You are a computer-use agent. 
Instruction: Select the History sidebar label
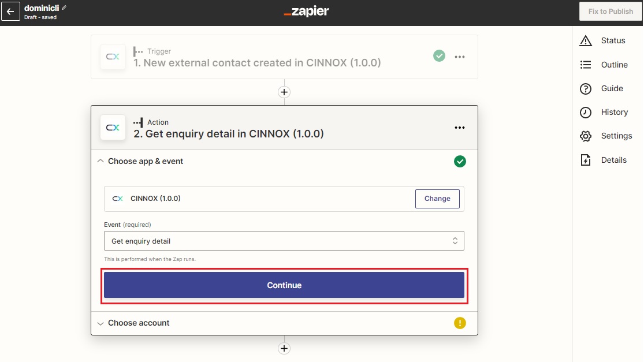615,113
